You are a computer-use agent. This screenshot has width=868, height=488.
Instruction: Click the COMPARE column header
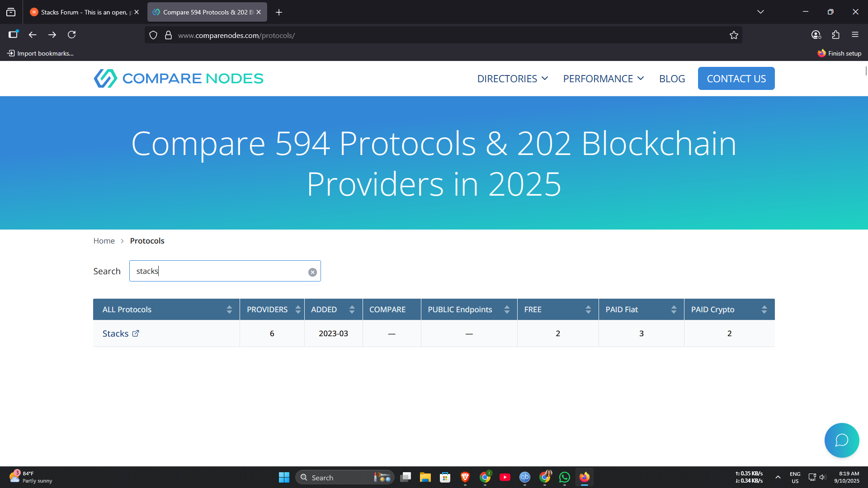392,310
